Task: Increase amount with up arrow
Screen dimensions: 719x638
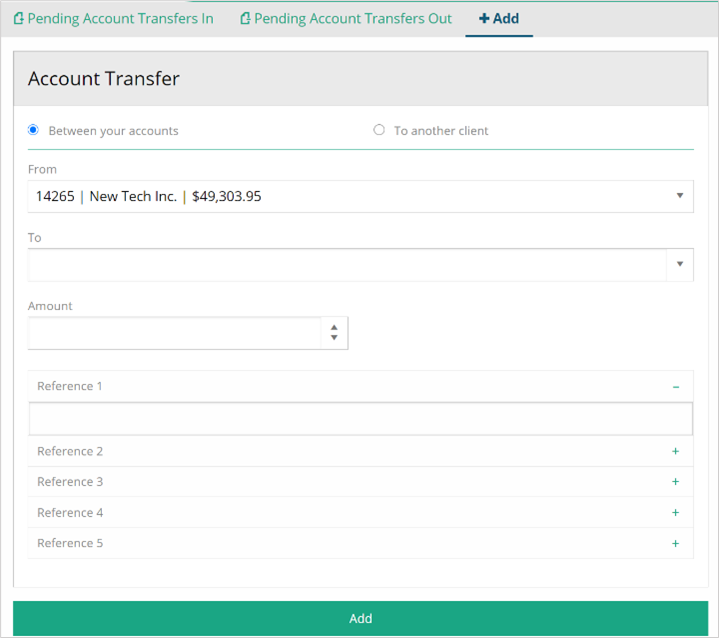Action: [334, 327]
